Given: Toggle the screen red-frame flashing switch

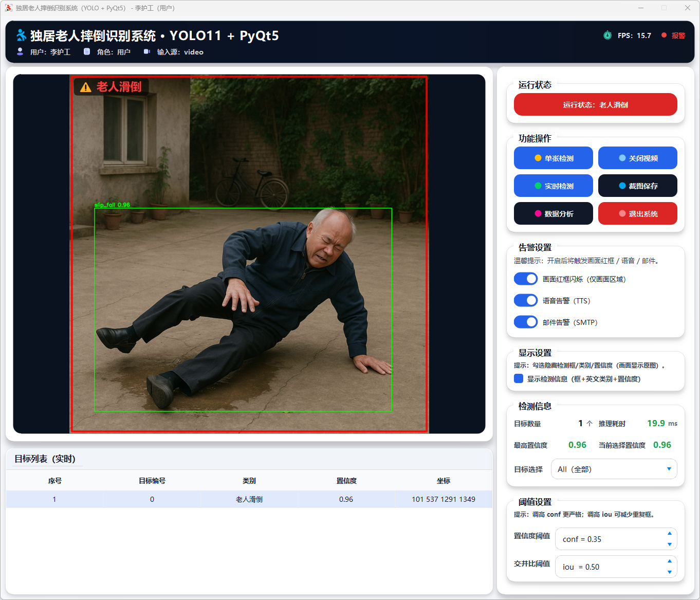Looking at the screenshot, I should [526, 279].
